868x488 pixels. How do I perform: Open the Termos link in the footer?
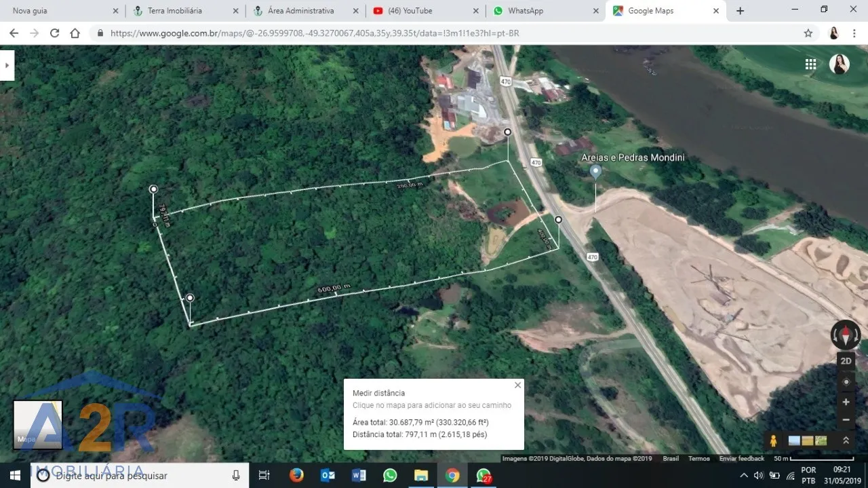point(698,458)
